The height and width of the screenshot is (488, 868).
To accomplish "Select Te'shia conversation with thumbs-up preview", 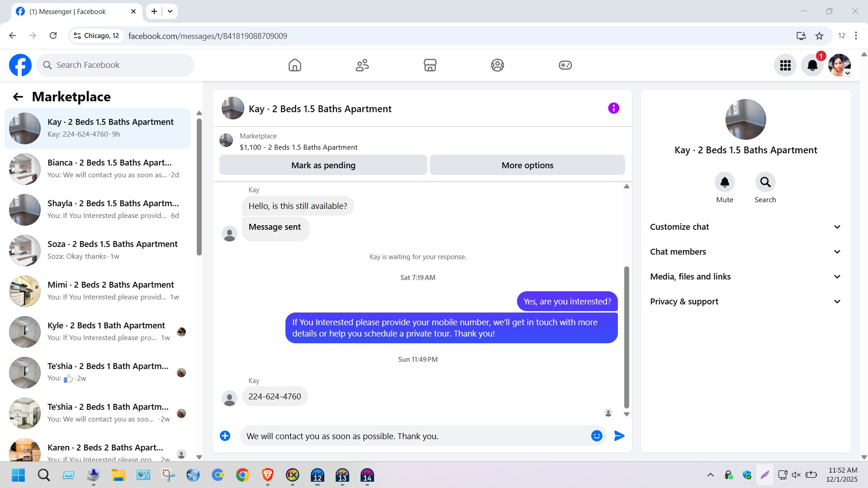I will 97,373.
